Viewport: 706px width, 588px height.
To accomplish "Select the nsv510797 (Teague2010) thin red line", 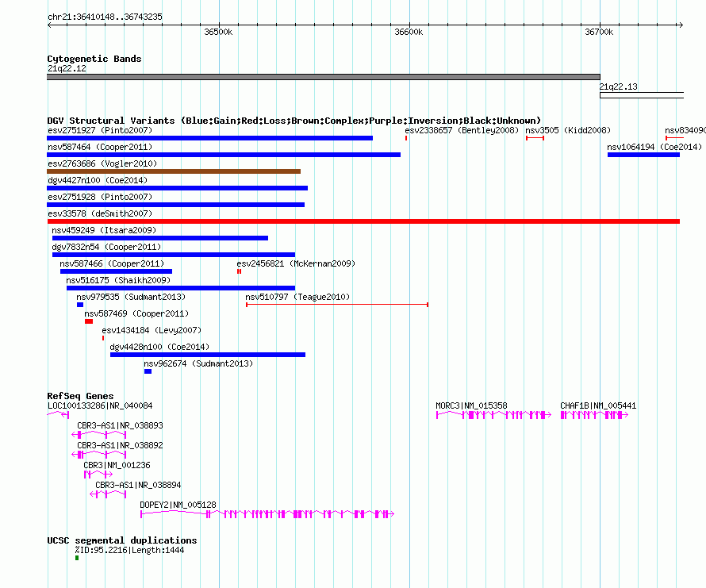I will tap(337, 305).
